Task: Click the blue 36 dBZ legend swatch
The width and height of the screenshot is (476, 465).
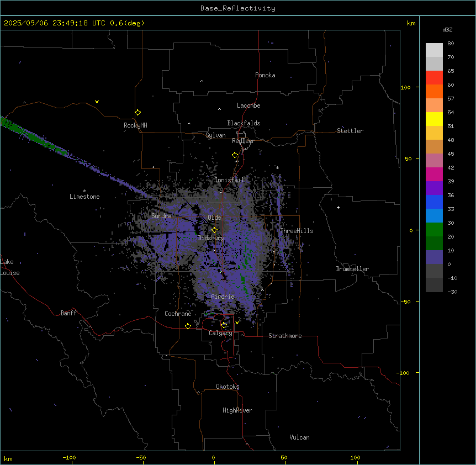Action: pyautogui.click(x=434, y=202)
